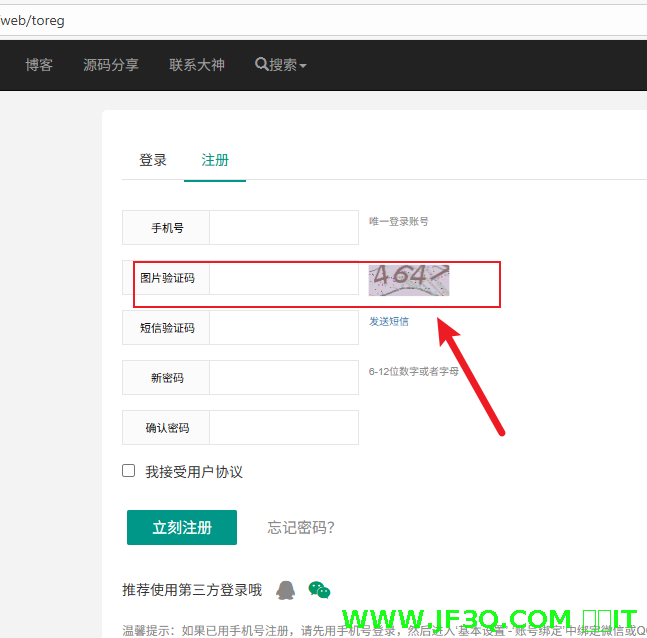Expand the 搜索 dropdown caret
The height and width of the screenshot is (638, 647).
(303, 66)
